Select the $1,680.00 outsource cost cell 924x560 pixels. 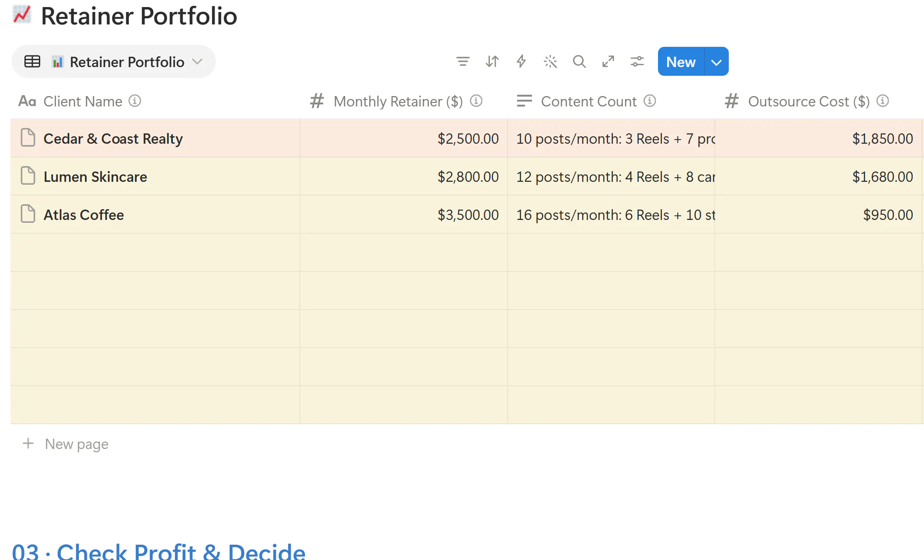(x=819, y=176)
